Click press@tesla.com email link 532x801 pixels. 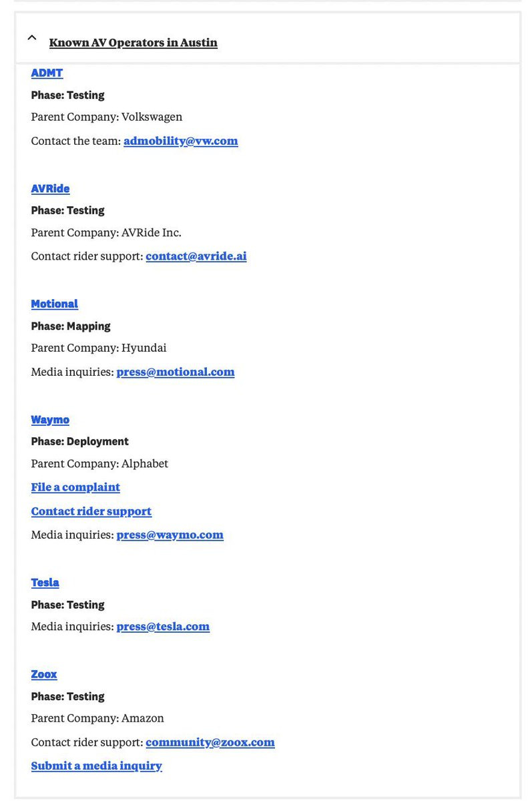[163, 627]
